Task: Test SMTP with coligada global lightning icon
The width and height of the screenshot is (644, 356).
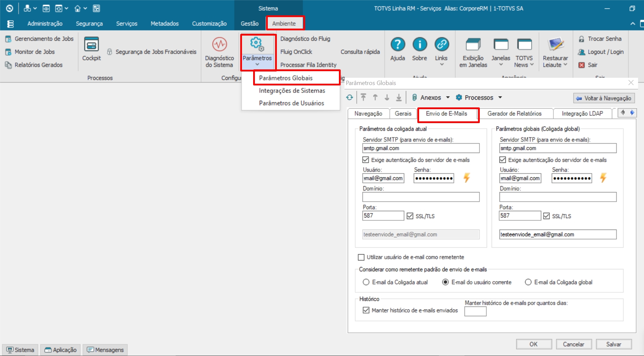Action: tap(603, 178)
